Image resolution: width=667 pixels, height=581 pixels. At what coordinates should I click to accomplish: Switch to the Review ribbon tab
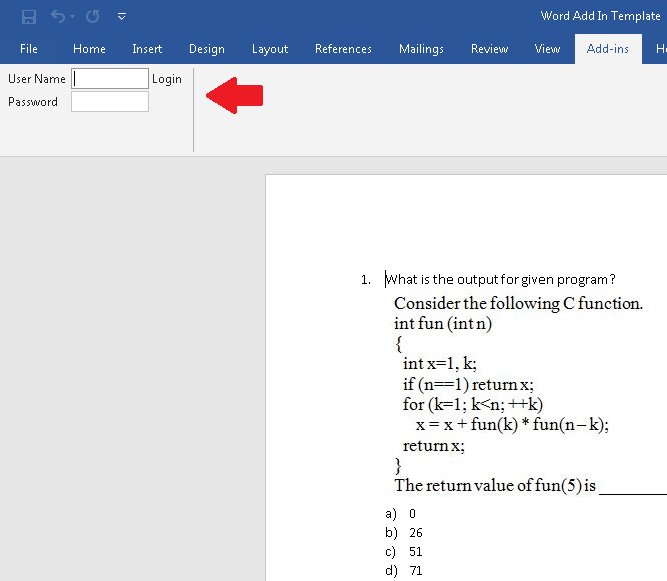click(x=489, y=49)
